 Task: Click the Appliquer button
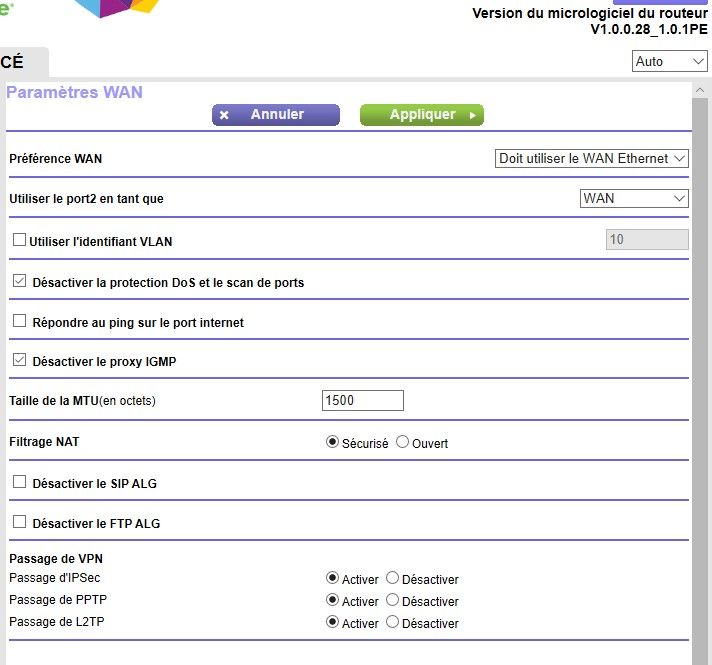tap(421, 115)
